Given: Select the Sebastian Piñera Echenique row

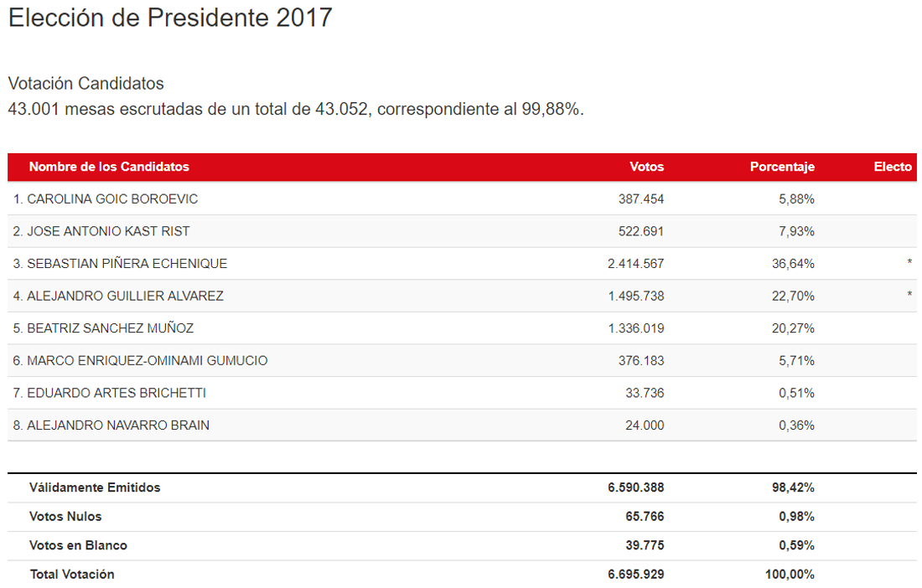Looking at the screenshot, I should pos(462,264).
